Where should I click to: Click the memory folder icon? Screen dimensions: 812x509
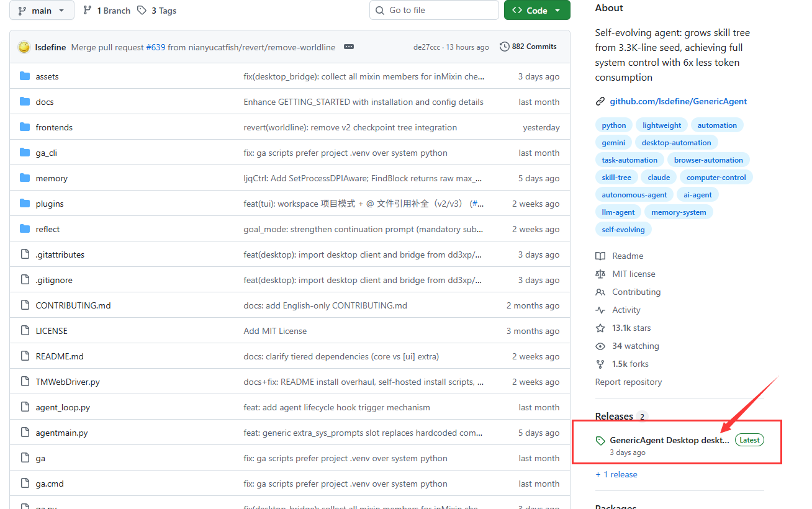click(25, 178)
